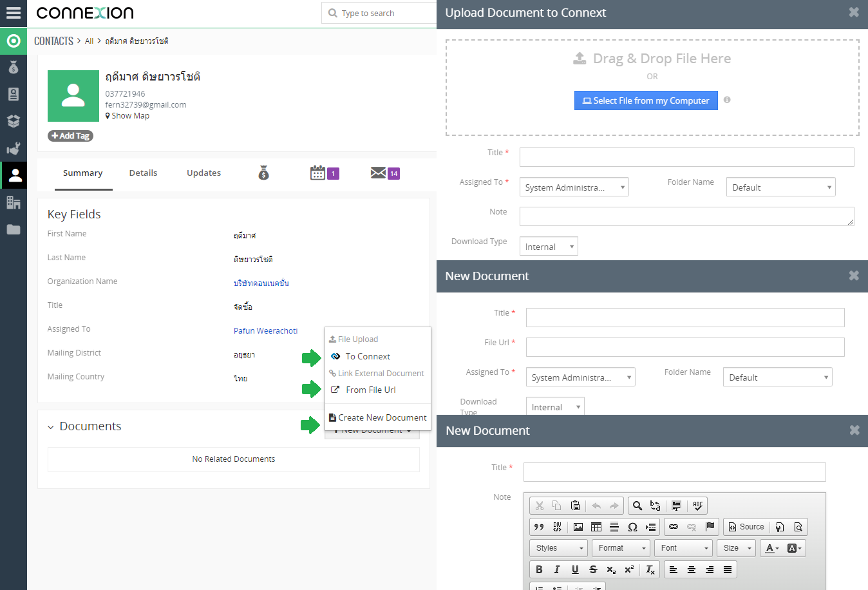Open the calendar activities tab icon
The height and width of the screenshot is (590, 868).
click(x=317, y=173)
